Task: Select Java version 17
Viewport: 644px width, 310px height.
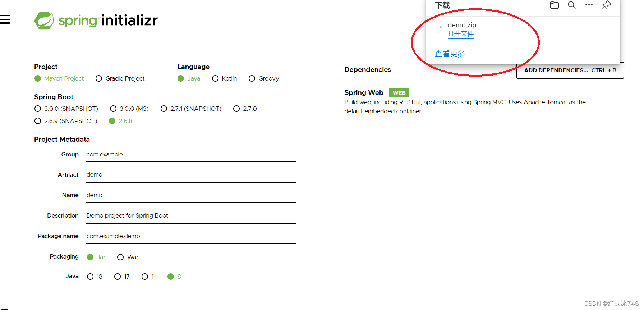Action: pyautogui.click(x=122, y=277)
